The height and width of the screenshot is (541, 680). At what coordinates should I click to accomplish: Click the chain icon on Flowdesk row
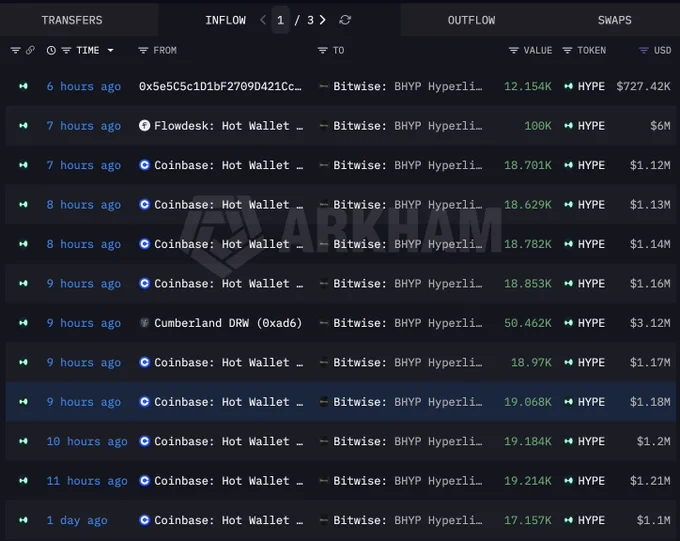23,126
